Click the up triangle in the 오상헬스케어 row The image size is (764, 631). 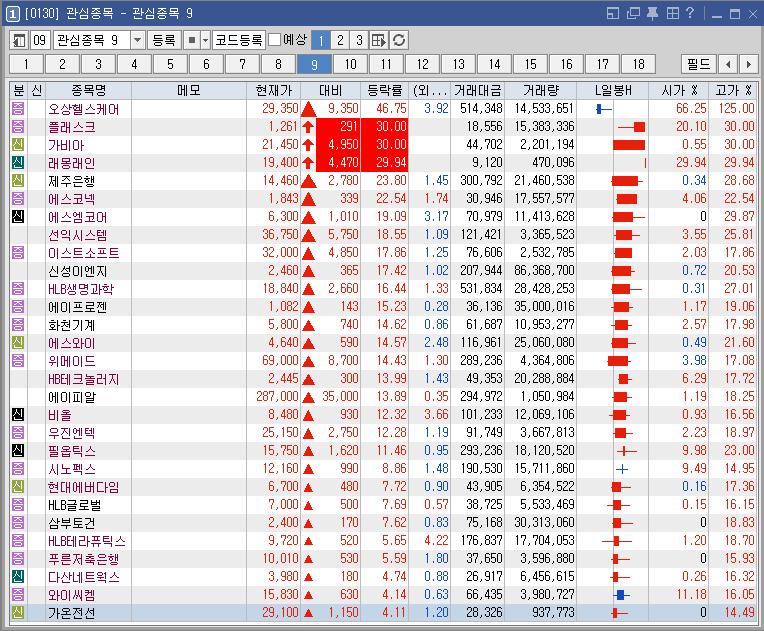(x=308, y=109)
